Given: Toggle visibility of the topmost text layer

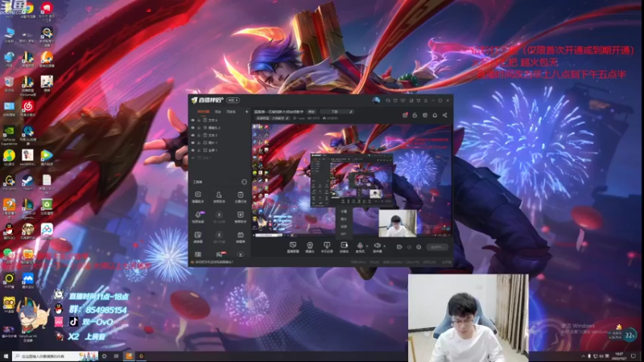Looking at the screenshot, I should pyautogui.click(x=193, y=120).
